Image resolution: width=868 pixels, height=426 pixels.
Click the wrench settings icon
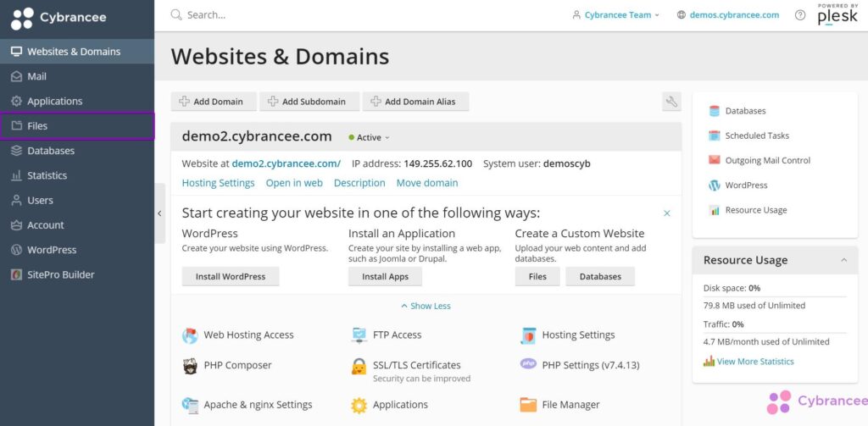671,102
